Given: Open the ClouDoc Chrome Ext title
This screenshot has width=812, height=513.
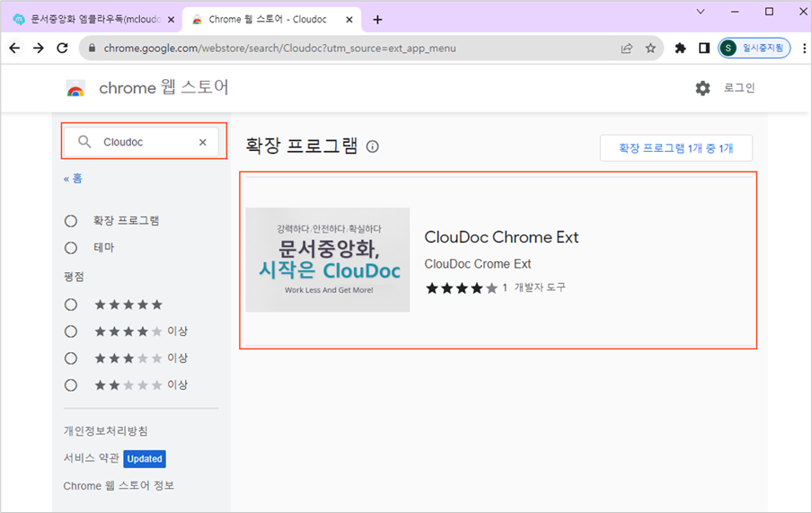Looking at the screenshot, I should (x=501, y=237).
